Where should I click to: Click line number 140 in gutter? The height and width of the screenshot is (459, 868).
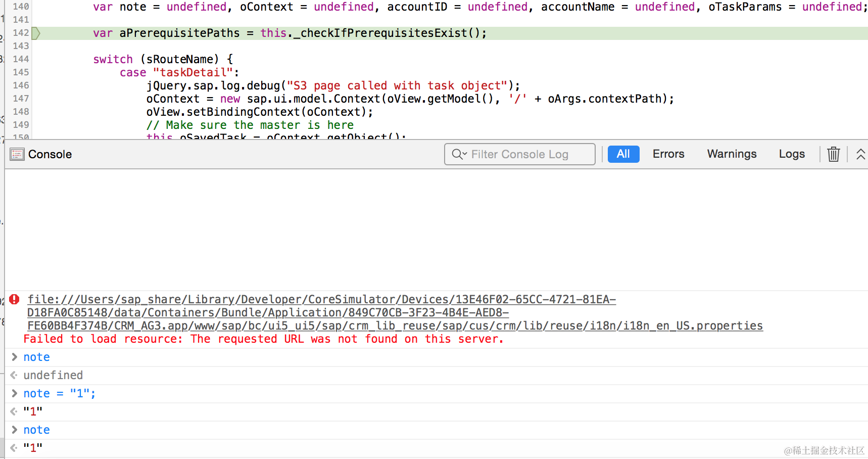(x=21, y=7)
